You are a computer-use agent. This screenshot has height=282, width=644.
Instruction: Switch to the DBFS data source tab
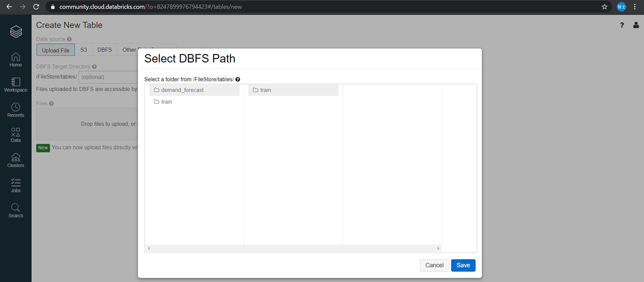pos(104,50)
